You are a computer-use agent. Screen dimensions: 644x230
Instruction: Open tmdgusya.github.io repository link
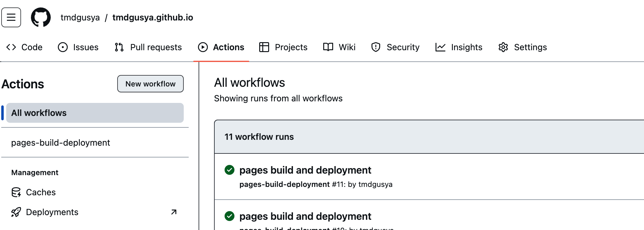[x=153, y=17]
